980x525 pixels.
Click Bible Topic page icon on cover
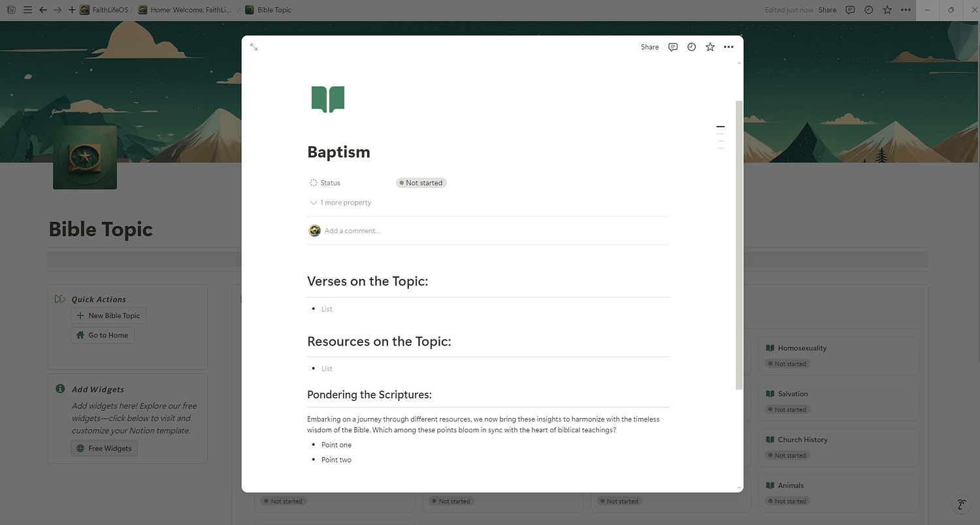(x=85, y=157)
